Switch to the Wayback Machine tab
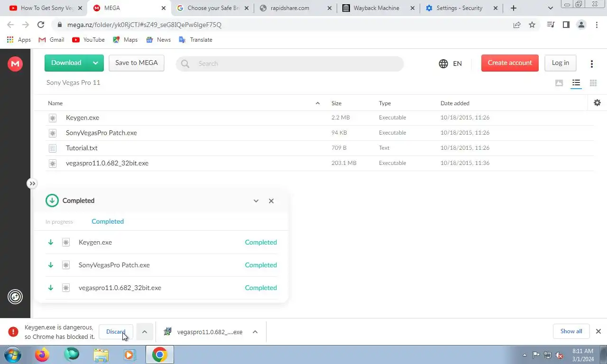This screenshot has width=607, height=364. pos(379,8)
